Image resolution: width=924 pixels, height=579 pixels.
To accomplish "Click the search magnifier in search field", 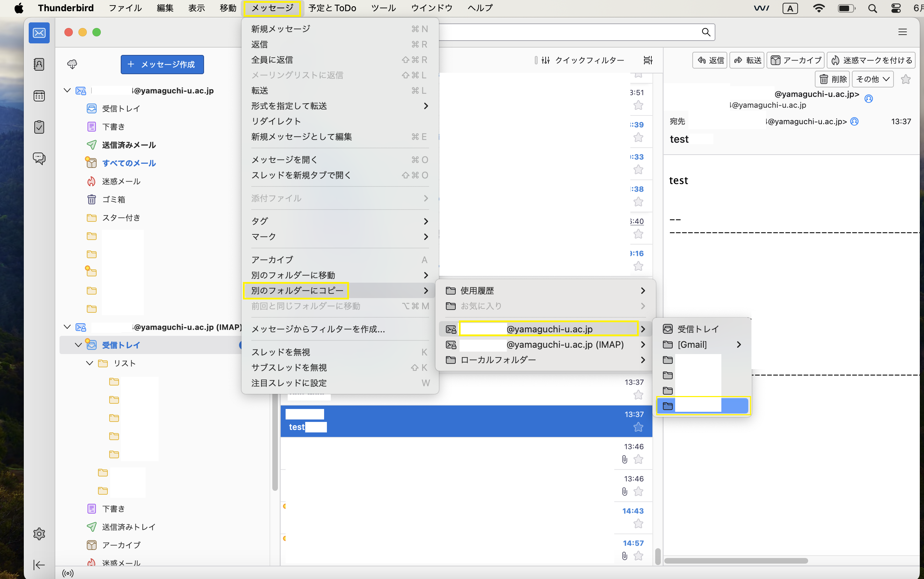I will tap(706, 32).
